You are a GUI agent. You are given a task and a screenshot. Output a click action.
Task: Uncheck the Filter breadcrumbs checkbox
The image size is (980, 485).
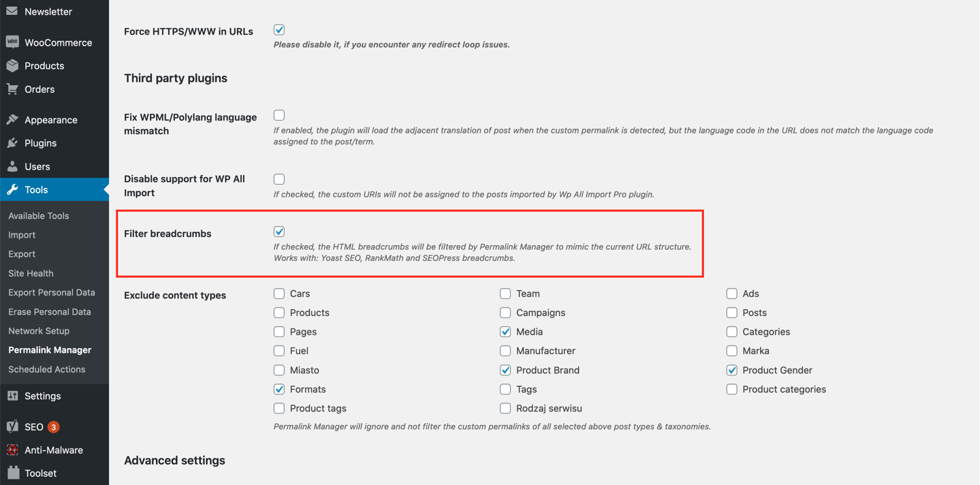[x=279, y=232]
